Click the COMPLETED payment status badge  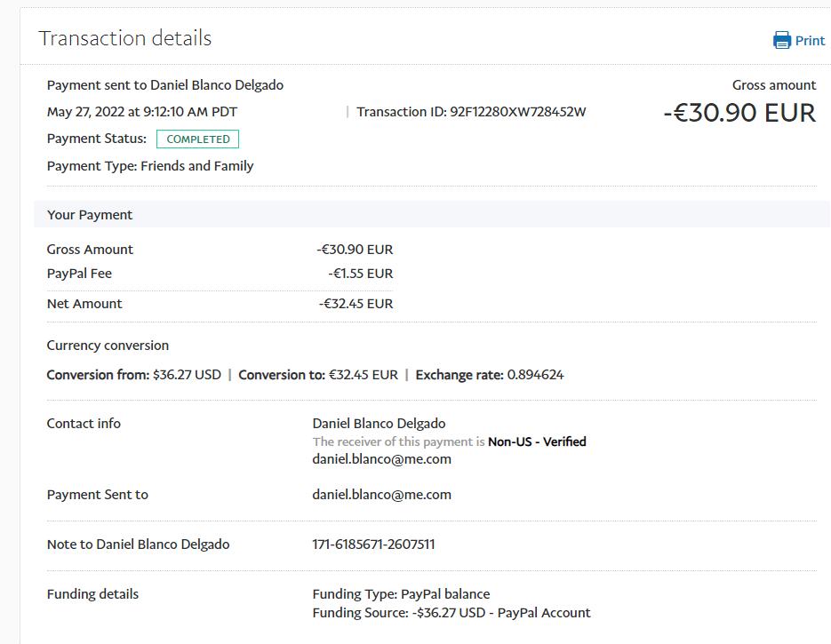click(197, 139)
